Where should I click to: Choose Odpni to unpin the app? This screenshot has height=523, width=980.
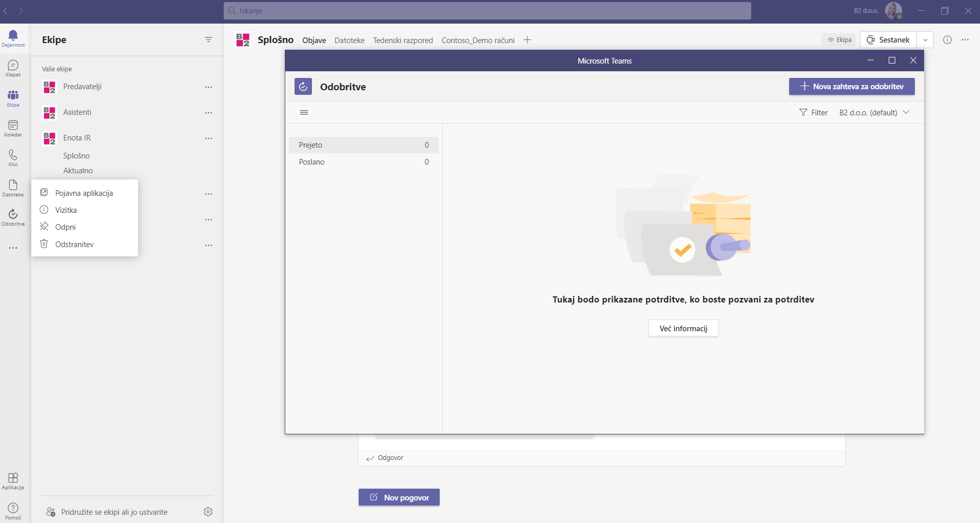pos(85,227)
